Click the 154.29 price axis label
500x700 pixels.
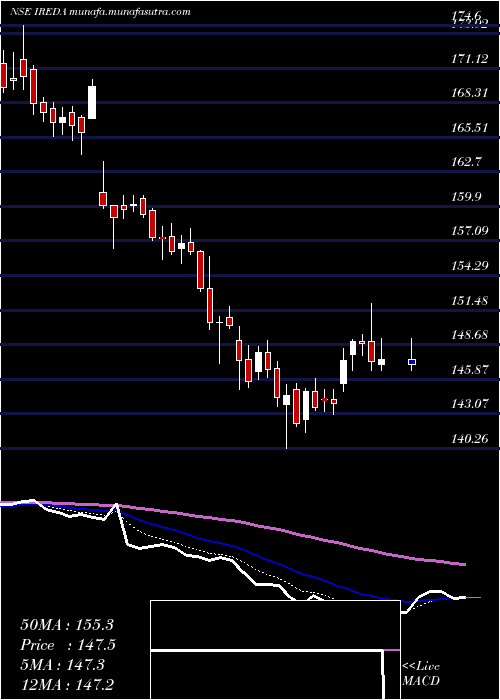469,266
